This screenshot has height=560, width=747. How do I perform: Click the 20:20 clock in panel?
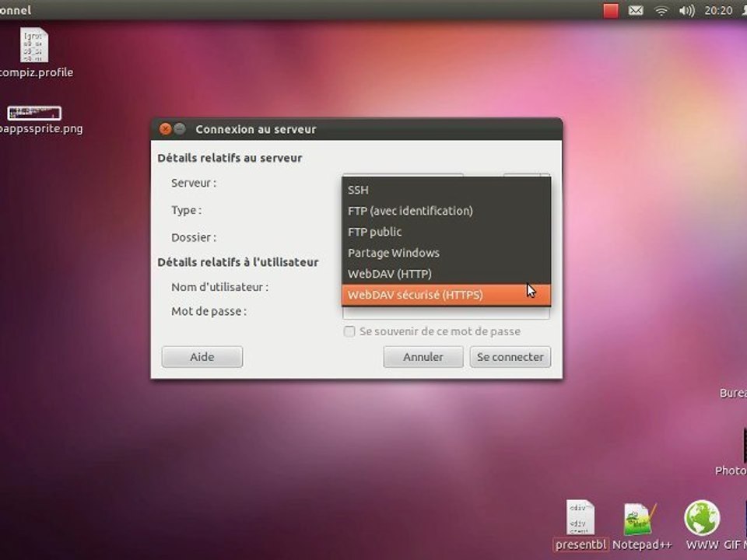pos(718,10)
